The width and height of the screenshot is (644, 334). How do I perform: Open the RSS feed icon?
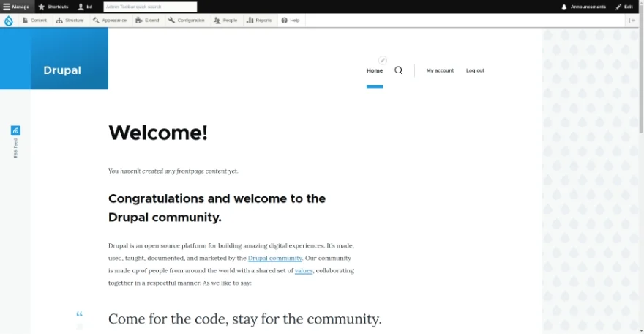coord(15,130)
